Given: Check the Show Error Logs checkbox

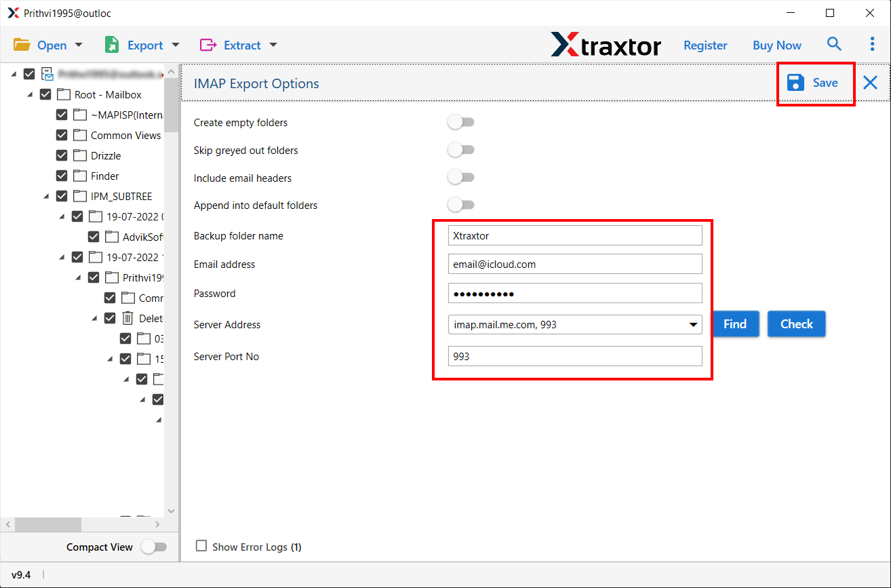Looking at the screenshot, I should pyautogui.click(x=200, y=547).
